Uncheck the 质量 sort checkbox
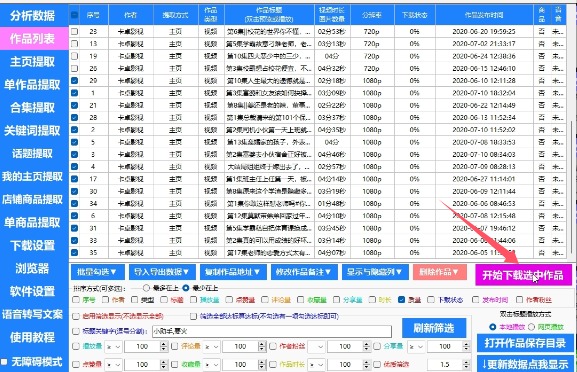The width and height of the screenshot is (577, 372). [401, 300]
